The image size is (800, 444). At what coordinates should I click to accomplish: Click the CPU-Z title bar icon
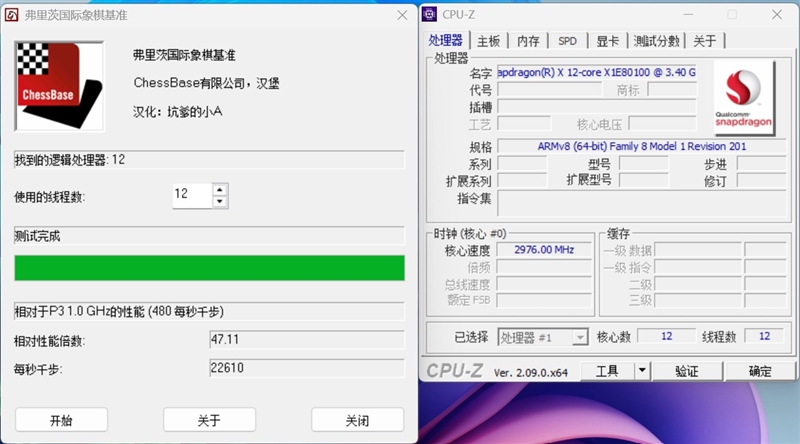pyautogui.click(x=430, y=14)
